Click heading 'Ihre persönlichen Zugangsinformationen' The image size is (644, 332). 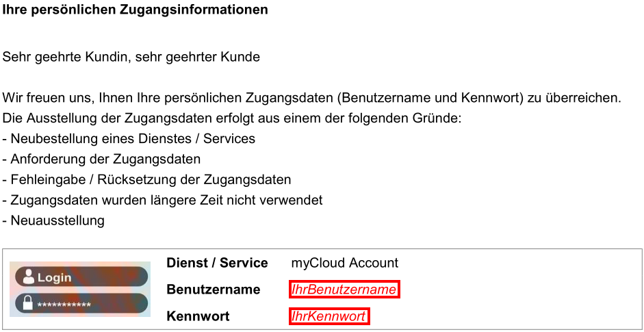[x=136, y=10]
